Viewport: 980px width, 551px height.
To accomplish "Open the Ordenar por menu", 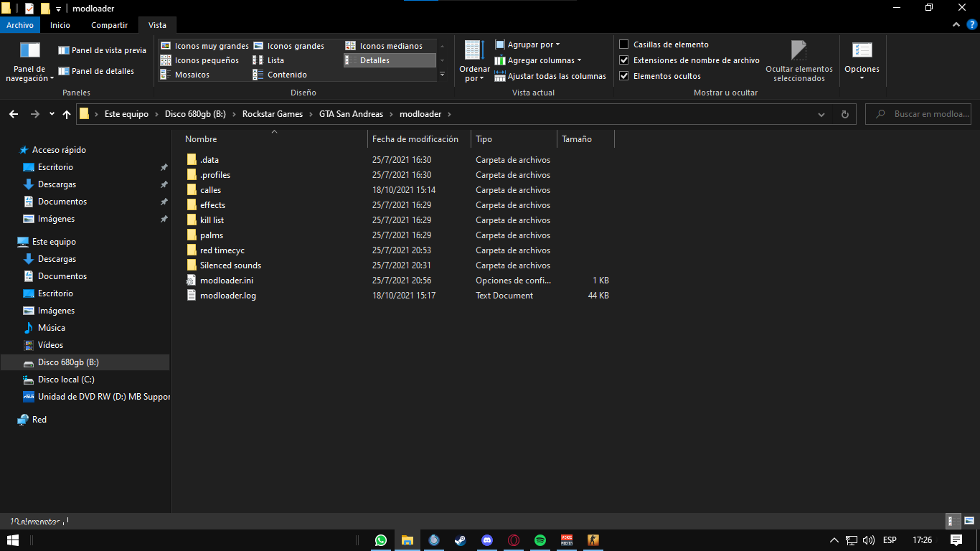I will tap(474, 61).
